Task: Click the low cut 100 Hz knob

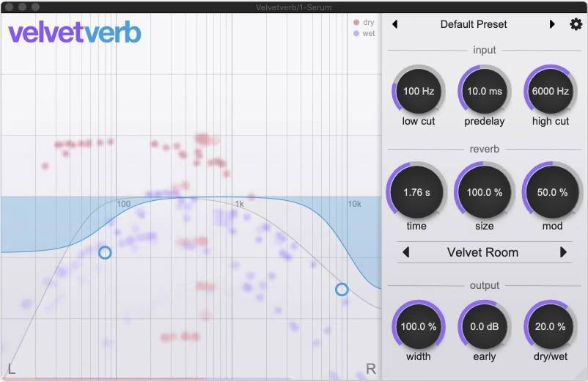Action: tap(419, 92)
